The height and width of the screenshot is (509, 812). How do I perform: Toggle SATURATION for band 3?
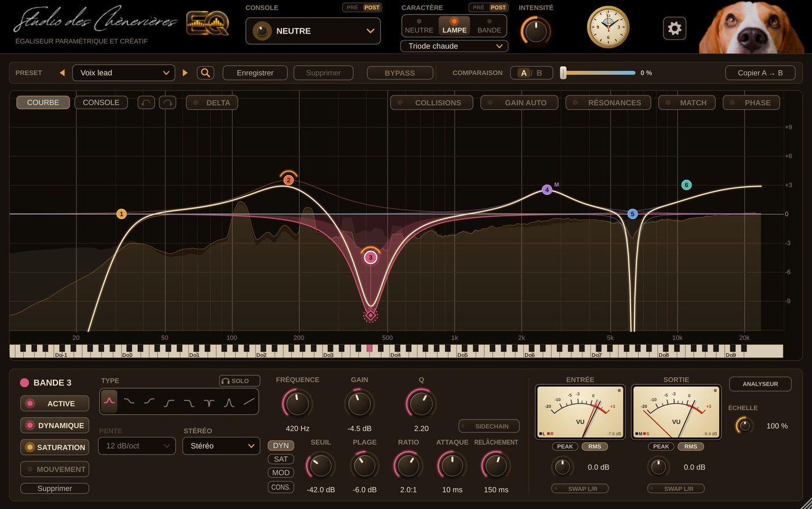pyautogui.click(x=55, y=447)
